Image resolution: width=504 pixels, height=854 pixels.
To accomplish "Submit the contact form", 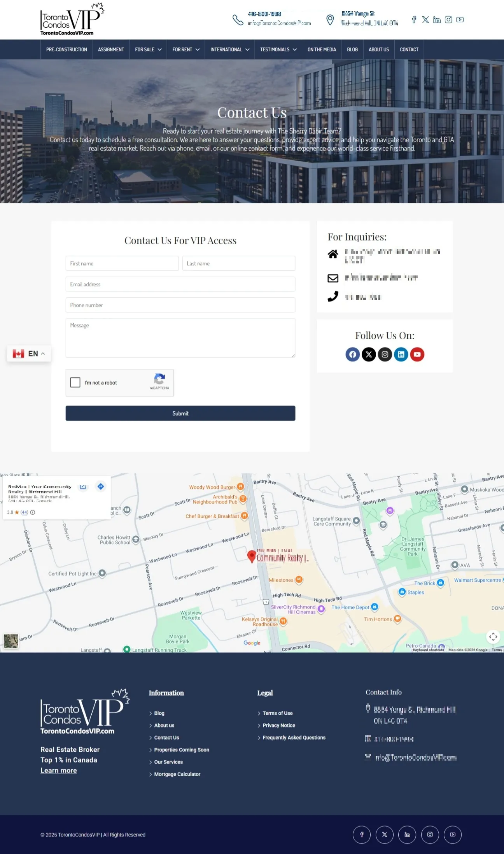I will coord(180,413).
